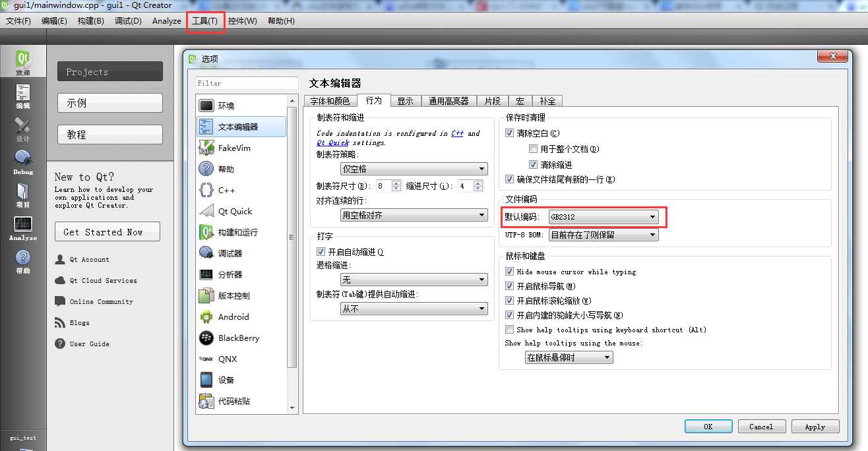Click Blogs RSS feed icon

(x=60, y=322)
